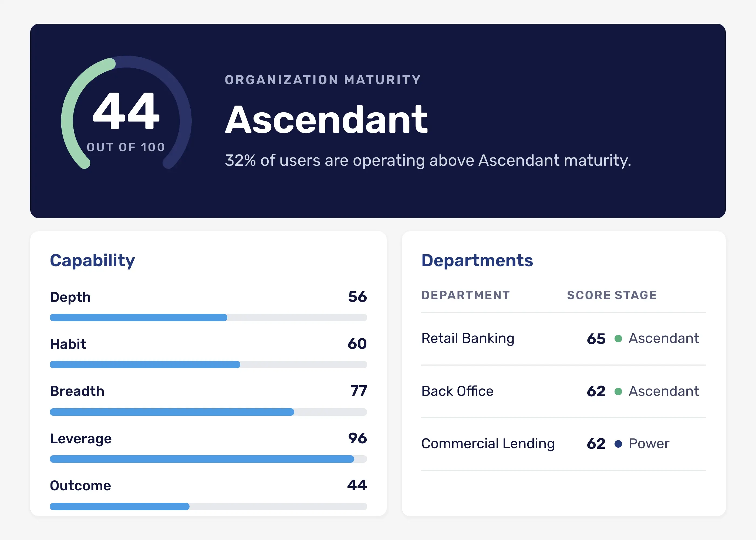Image resolution: width=756 pixels, height=540 pixels.
Task: Select the Leverage capability label
Action: 81,439
